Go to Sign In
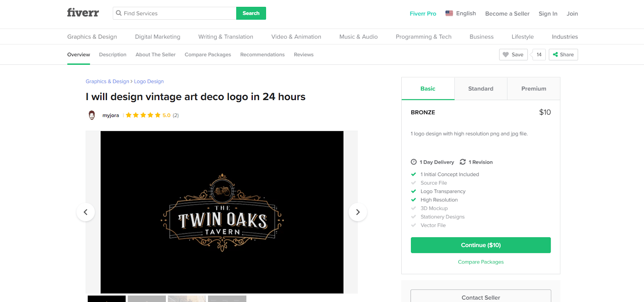Screen dimensions: 644x302 [548, 14]
